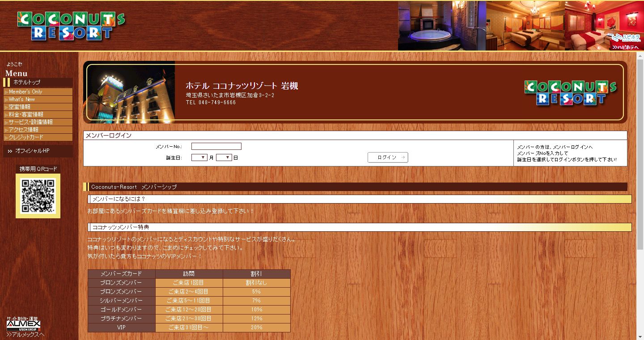Click the Coconuts Resort logo in hotel banner
The width and height of the screenshot is (644, 340).
(x=570, y=93)
